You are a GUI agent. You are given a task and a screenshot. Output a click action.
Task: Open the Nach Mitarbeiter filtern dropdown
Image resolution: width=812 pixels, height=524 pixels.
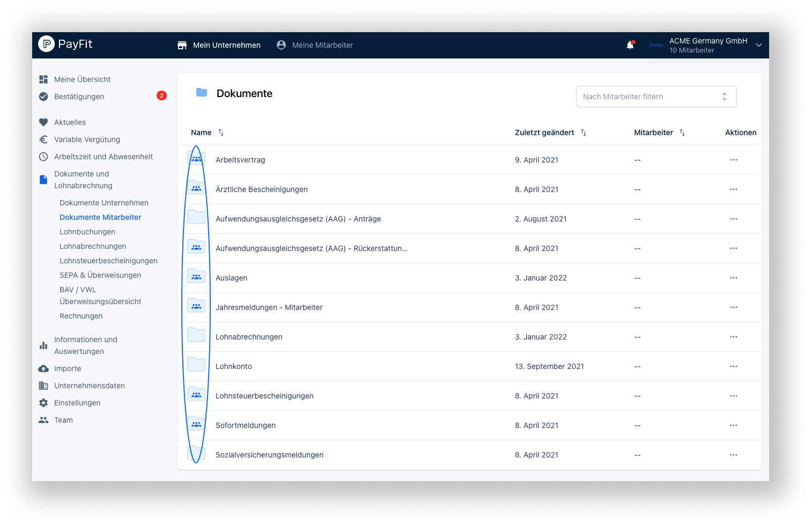click(x=656, y=97)
